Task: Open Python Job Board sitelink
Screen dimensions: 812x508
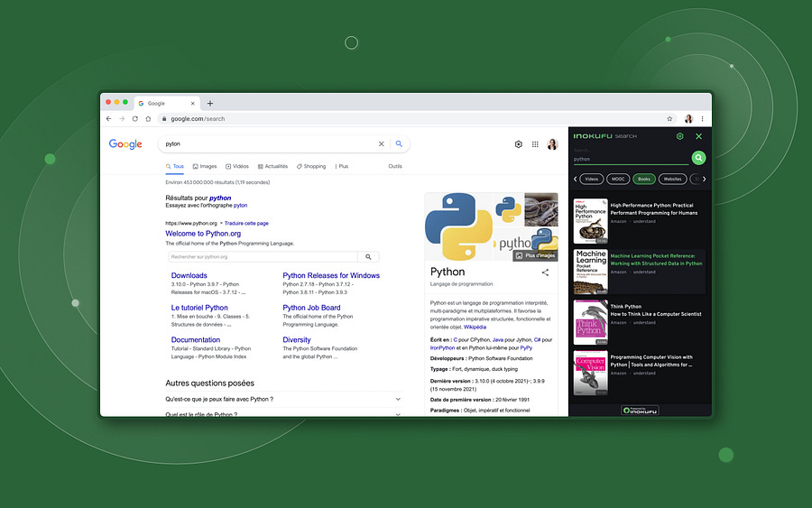Action: 311,308
